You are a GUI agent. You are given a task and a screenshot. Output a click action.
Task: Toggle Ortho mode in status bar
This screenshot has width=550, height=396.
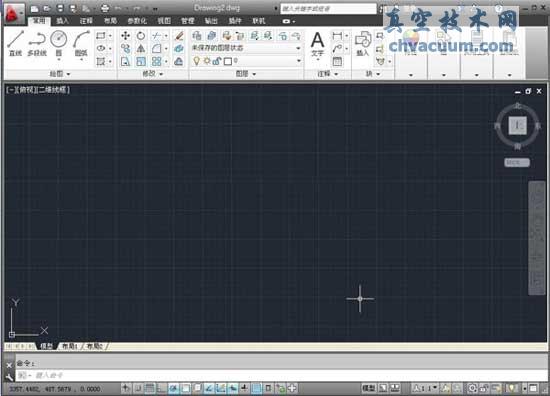(161, 388)
